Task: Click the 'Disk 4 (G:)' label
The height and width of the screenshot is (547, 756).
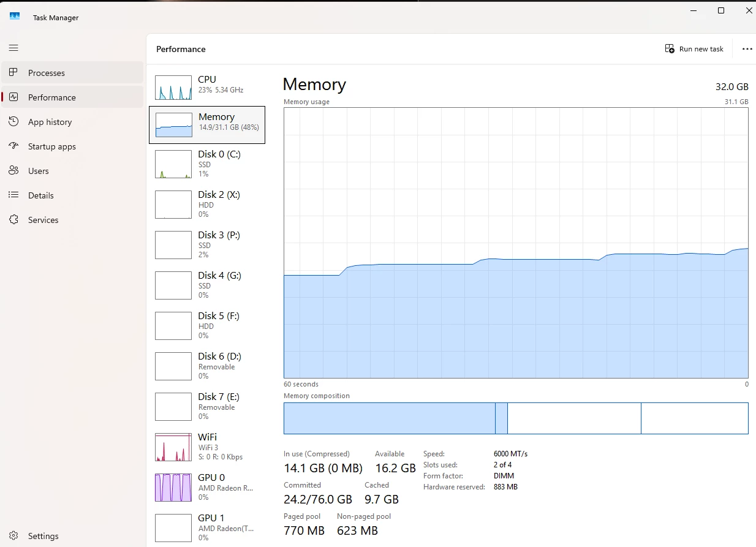Action: tap(219, 276)
